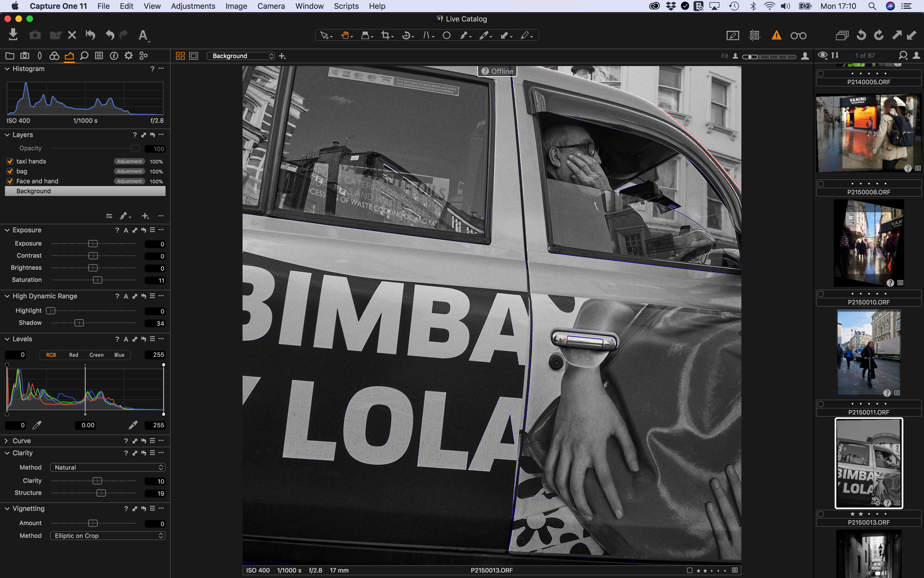Toggle the taxi hands layer checkbox

10,161
